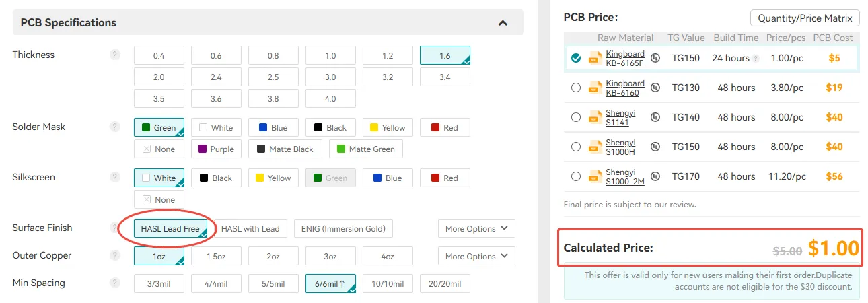Open Surface Finish More Options dropdown
Image resolution: width=868 pixels, height=303 pixels.
pyautogui.click(x=476, y=228)
